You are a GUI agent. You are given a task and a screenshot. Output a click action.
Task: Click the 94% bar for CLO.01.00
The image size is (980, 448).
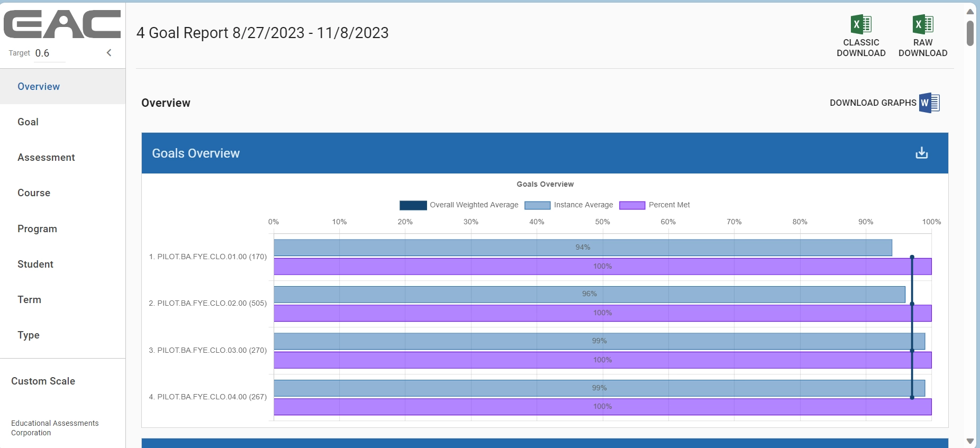tap(583, 248)
